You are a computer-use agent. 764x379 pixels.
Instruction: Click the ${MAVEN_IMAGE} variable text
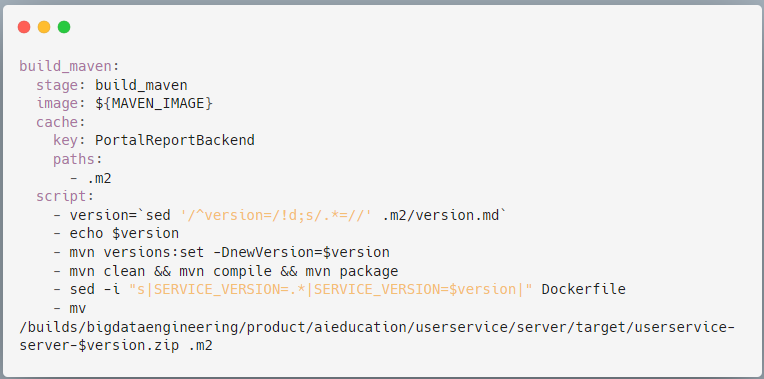click(154, 104)
